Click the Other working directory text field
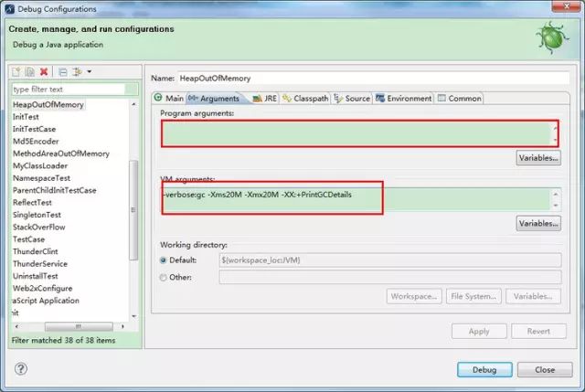 [390, 277]
